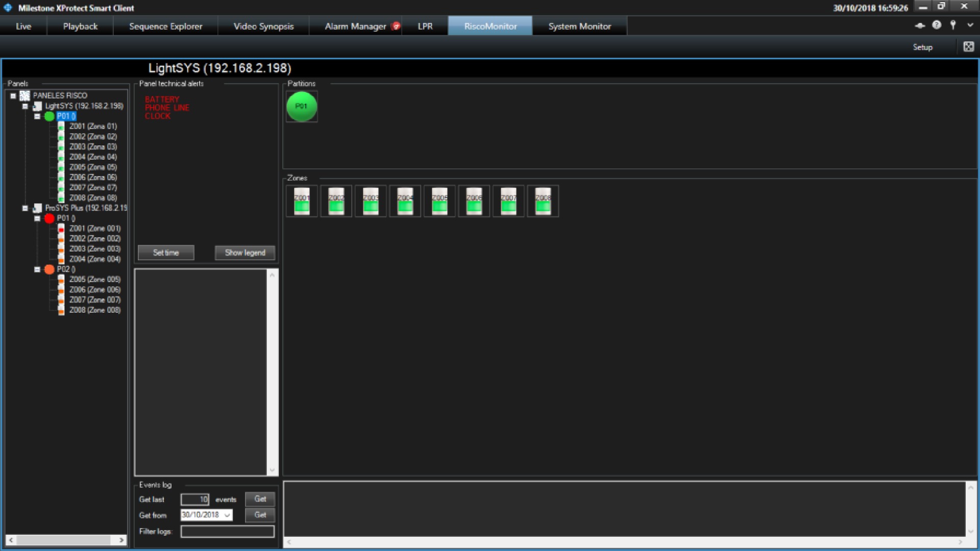Click left arrow of Panels horizontal scrollbar

(11, 540)
